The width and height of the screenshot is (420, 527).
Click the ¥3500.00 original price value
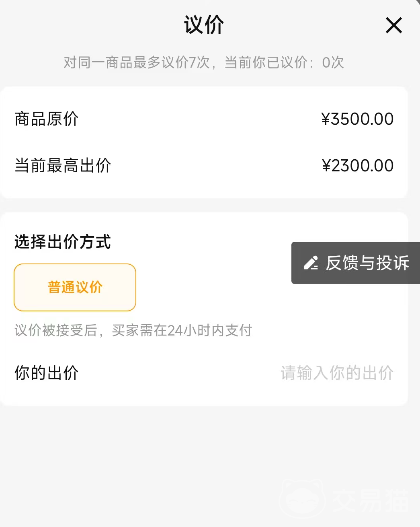(x=357, y=119)
